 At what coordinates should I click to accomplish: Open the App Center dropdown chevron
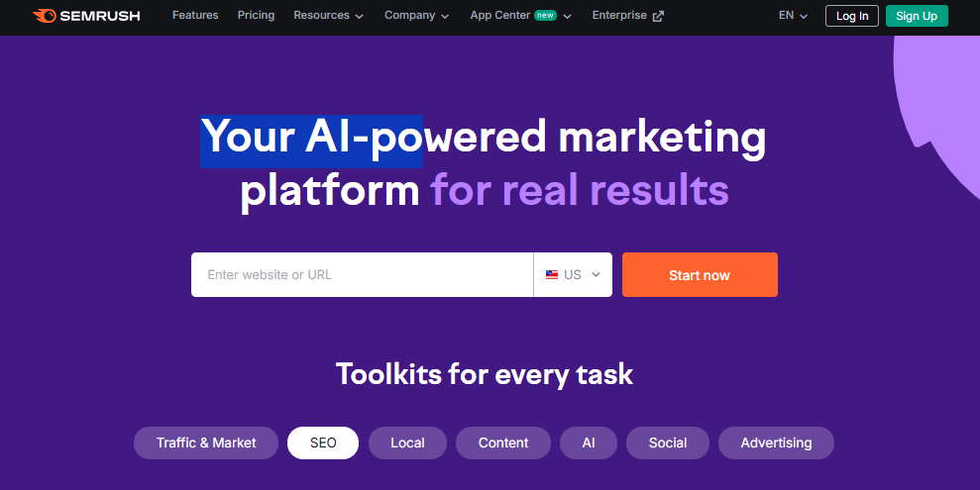point(568,16)
